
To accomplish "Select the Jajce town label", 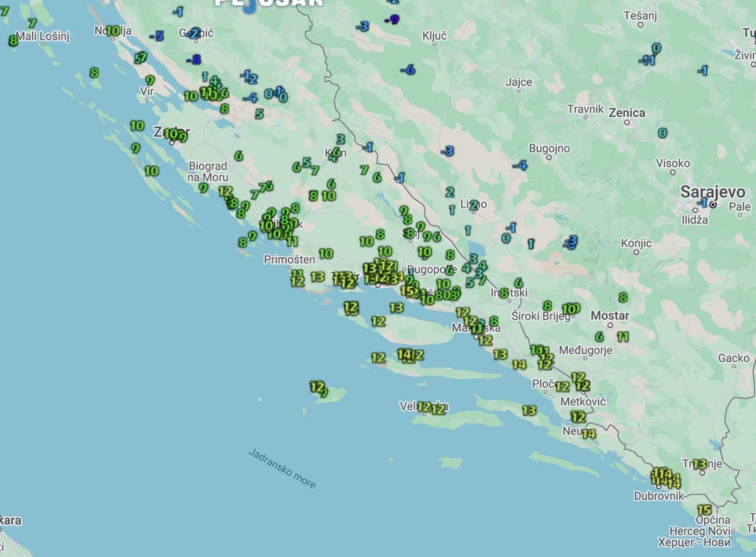I will (518, 82).
